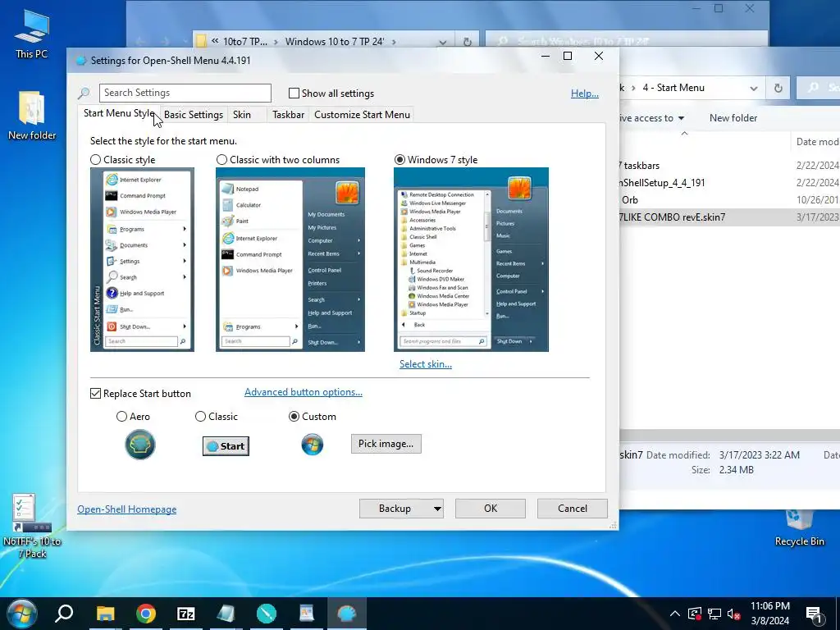Select Classic style radio button
840x630 pixels.
click(95, 160)
